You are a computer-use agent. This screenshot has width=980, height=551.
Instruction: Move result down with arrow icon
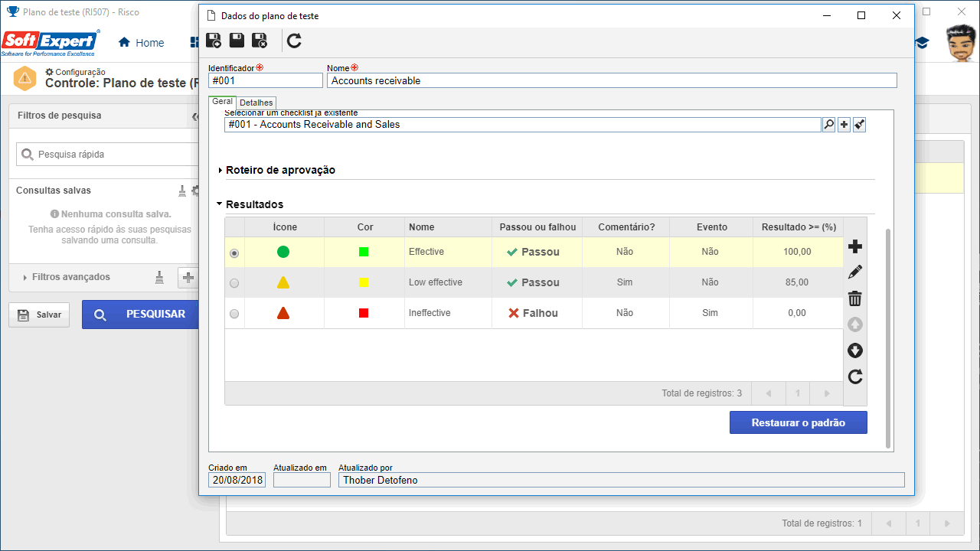click(855, 350)
